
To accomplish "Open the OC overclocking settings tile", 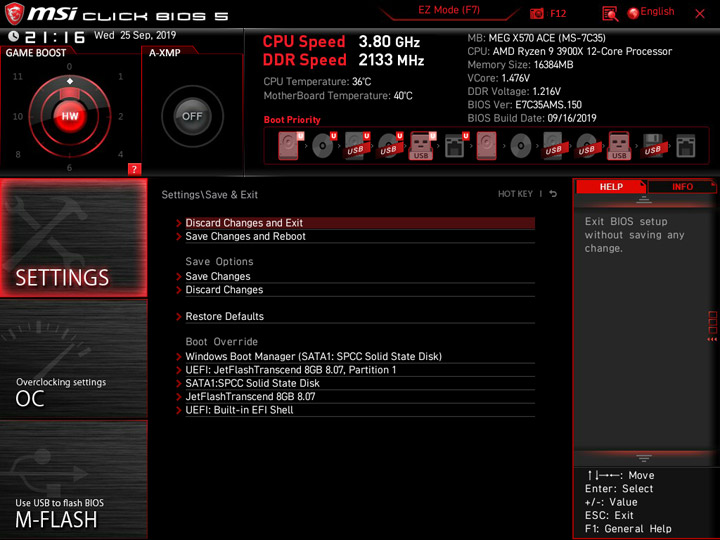I will point(73,359).
